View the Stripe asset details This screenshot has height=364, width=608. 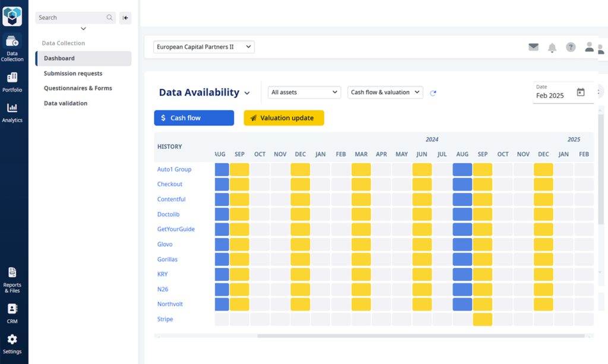pyautogui.click(x=165, y=319)
